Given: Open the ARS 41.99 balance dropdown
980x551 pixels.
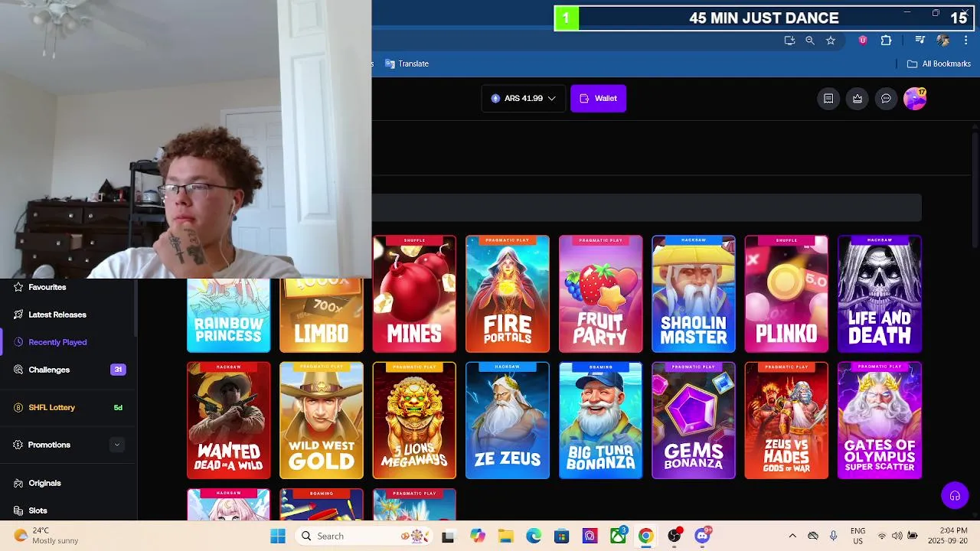Looking at the screenshot, I should point(523,98).
